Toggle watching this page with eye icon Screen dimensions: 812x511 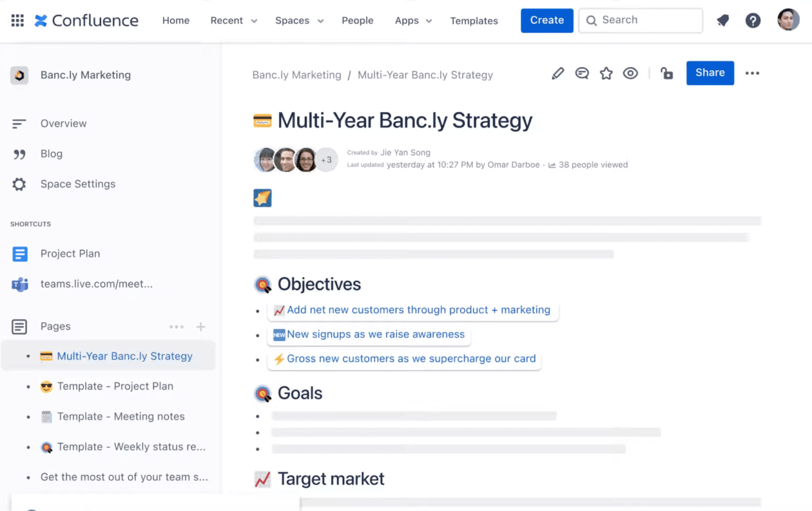[x=630, y=73]
